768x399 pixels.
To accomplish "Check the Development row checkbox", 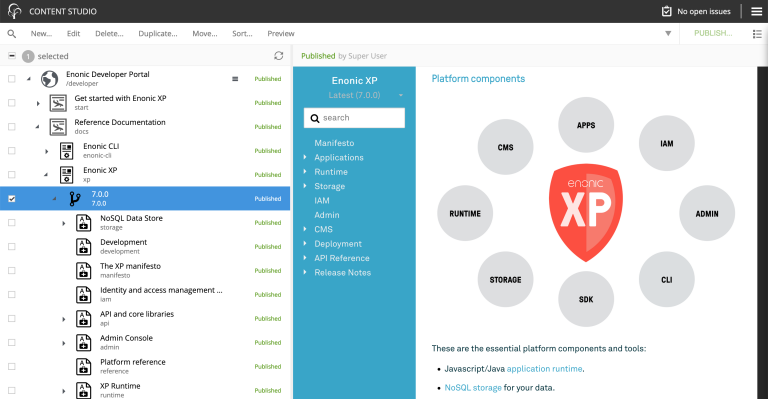I will [x=12, y=247].
